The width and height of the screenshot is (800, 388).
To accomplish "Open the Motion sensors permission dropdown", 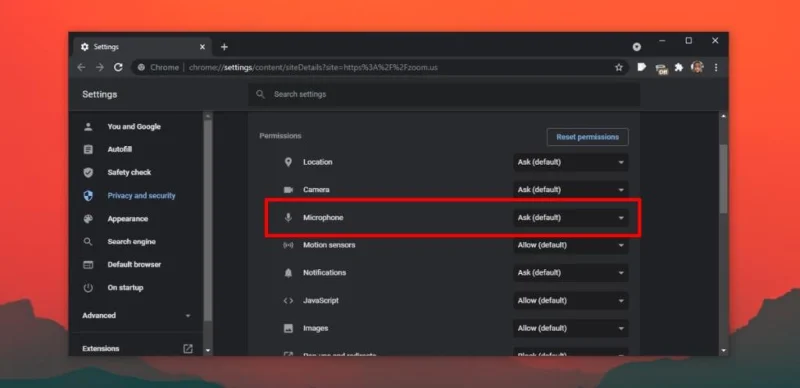I will click(x=571, y=245).
